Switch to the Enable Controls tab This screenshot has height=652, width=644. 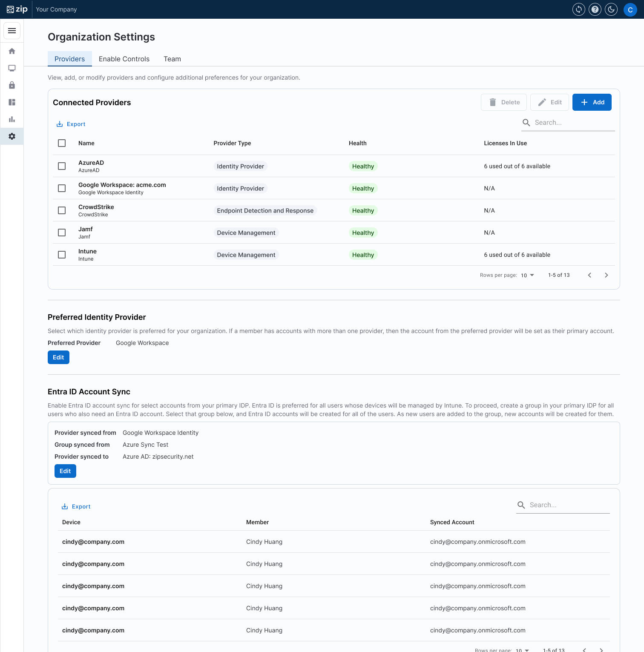pyautogui.click(x=124, y=59)
